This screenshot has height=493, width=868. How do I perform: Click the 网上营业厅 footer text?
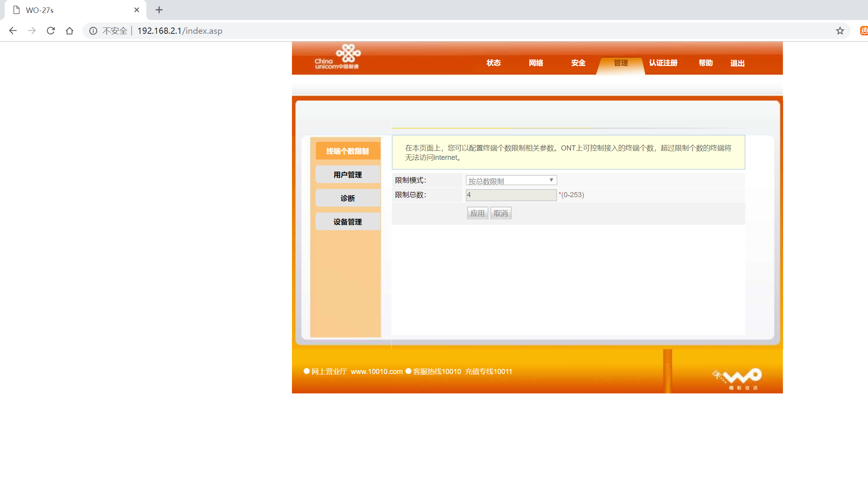[x=329, y=372]
